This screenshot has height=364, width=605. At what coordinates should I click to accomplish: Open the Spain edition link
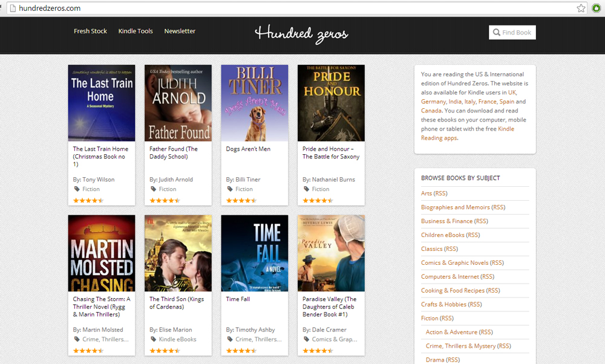506,102
